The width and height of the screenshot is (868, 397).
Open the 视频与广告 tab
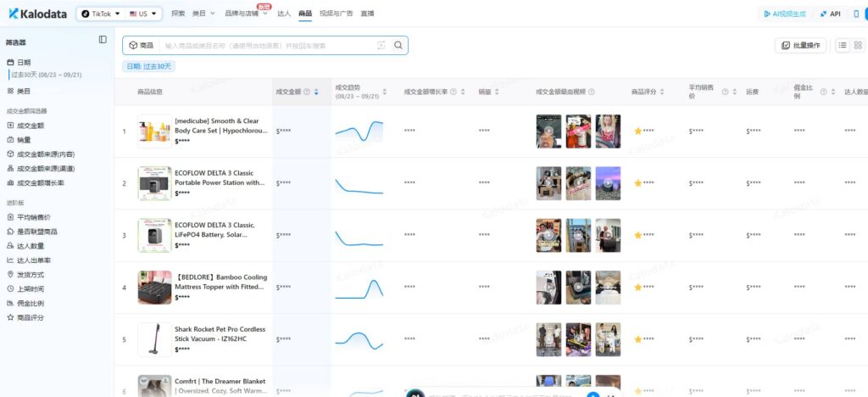[336, 14]
